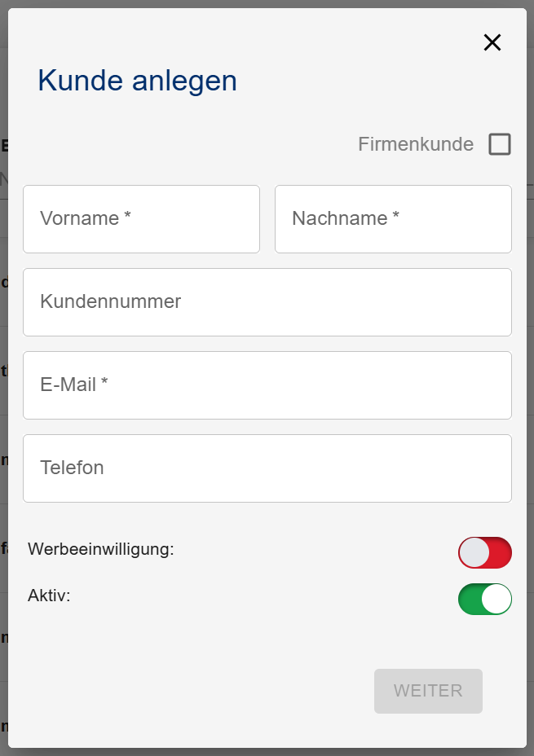
Task: Select the Kundennummer text field
Action: pos(267,302)
